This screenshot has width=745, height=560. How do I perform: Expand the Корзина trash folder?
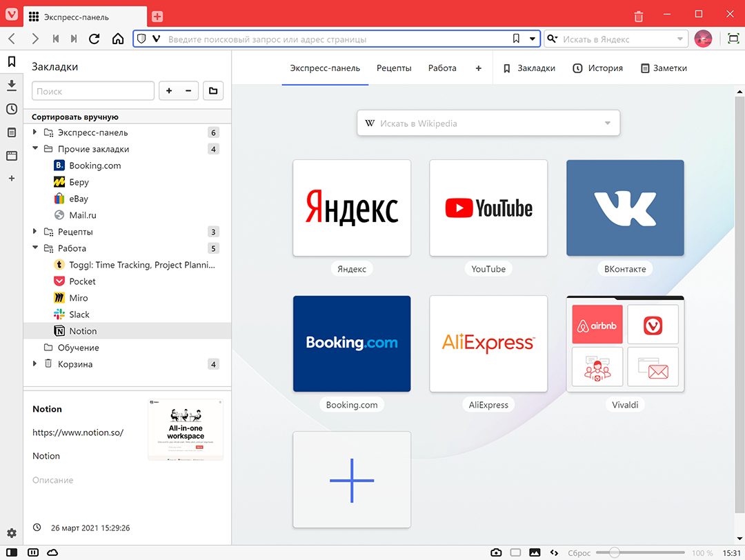click(34, 364)
